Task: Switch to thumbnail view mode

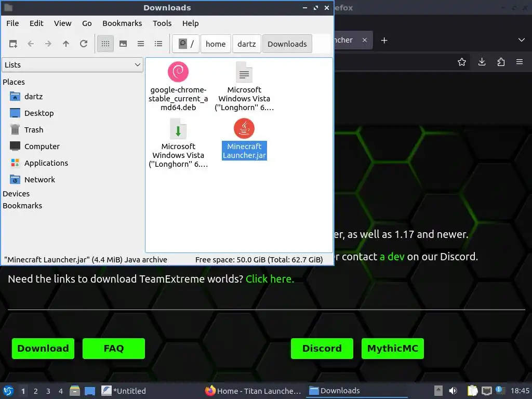Action: 123,44
